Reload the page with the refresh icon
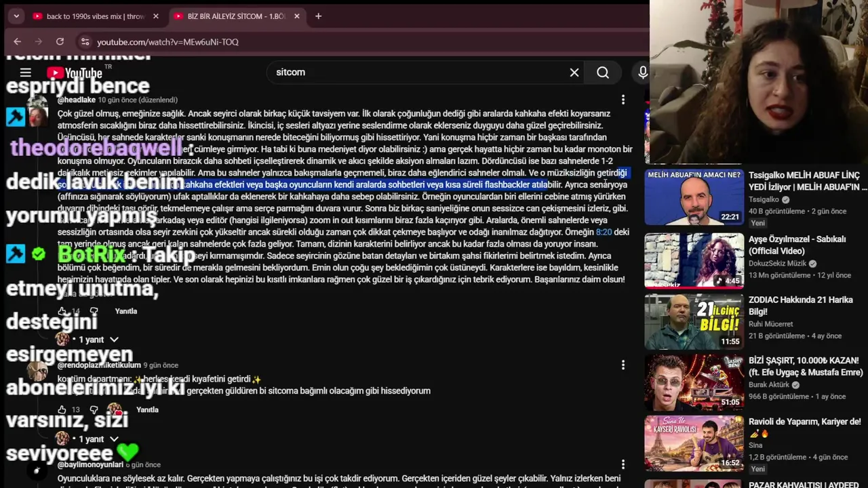Screen dimensions: 868x488 60,42
